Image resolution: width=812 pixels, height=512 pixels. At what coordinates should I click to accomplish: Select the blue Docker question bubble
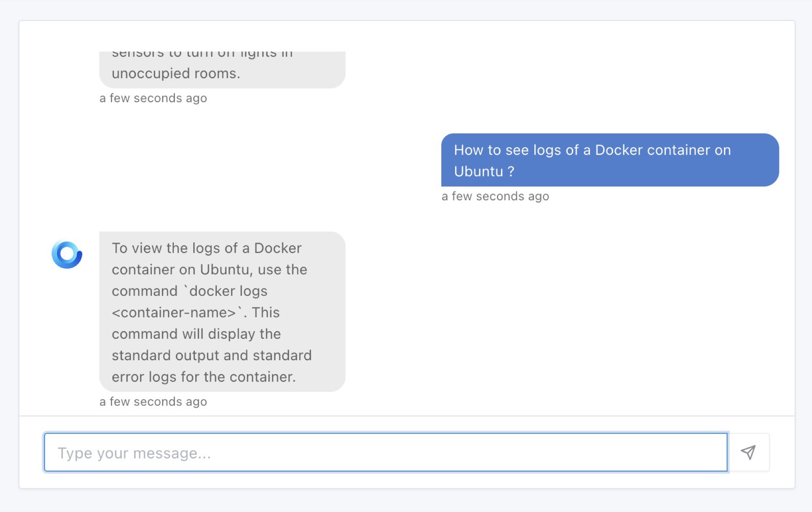click(x=609, y=160)
